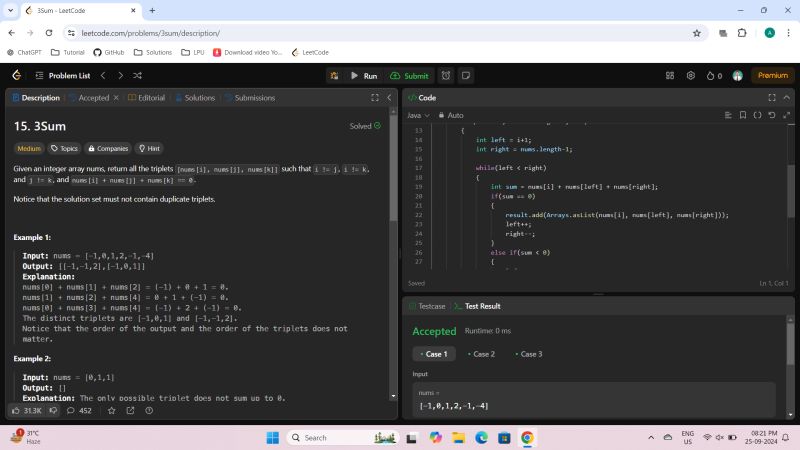The image size is (800, 450).
Task: Open the layout grid icon
Action: [670, 75]
